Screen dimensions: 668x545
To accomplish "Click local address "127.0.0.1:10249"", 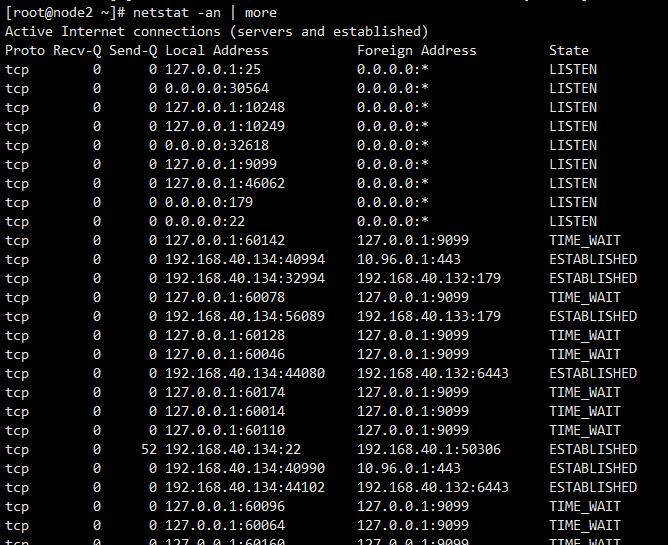I will pyautogui.click(x=225, y=127).
